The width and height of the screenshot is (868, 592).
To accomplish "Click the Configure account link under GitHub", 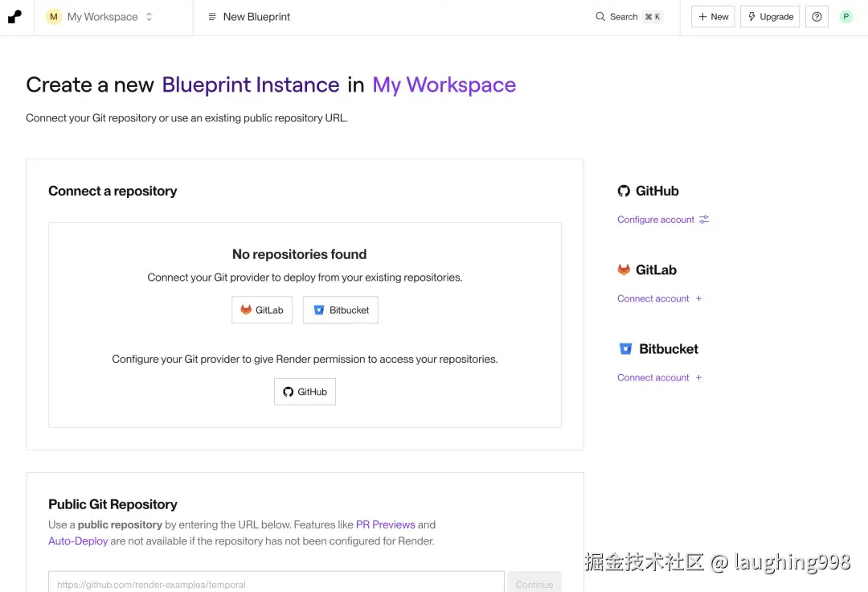I will [x=655, y=220].
